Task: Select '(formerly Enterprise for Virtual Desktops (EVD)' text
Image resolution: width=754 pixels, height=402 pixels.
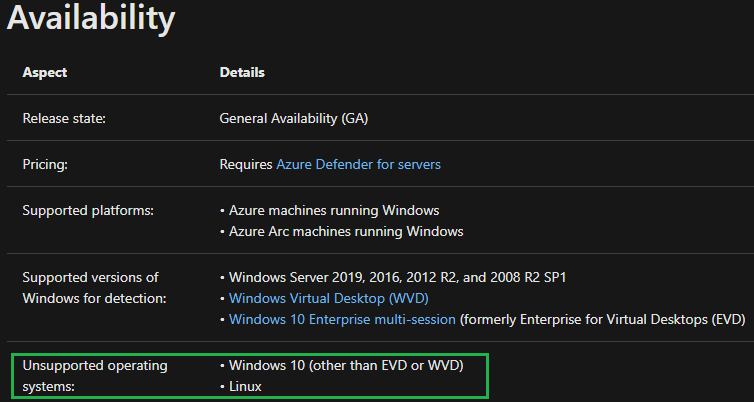Action: tap(603, 319)
